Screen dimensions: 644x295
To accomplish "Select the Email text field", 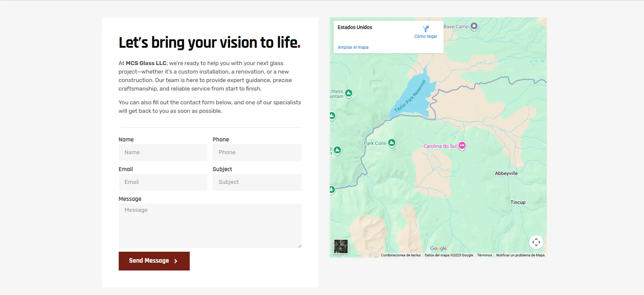I will tap(163, 182).
